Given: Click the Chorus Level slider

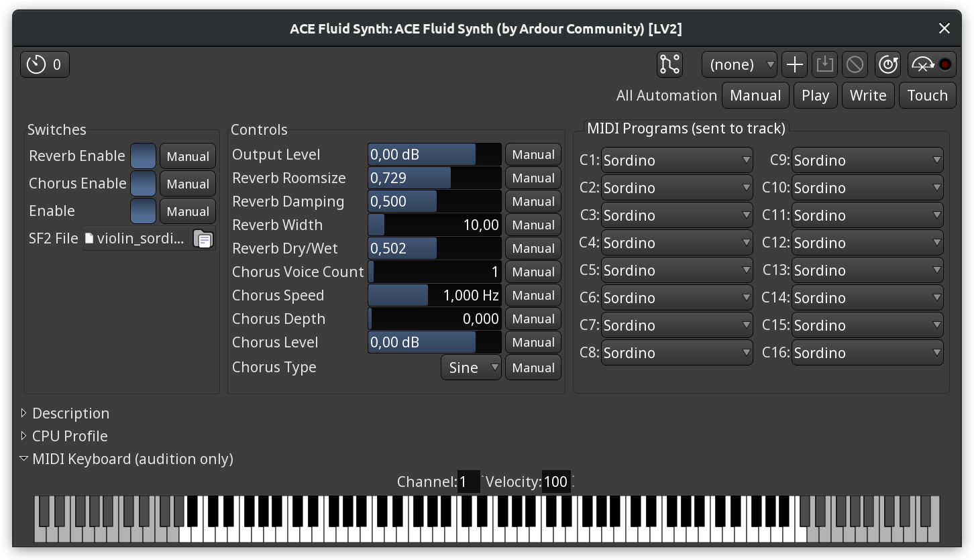Looking at the screenshot, I should click(x=435, y=343).
